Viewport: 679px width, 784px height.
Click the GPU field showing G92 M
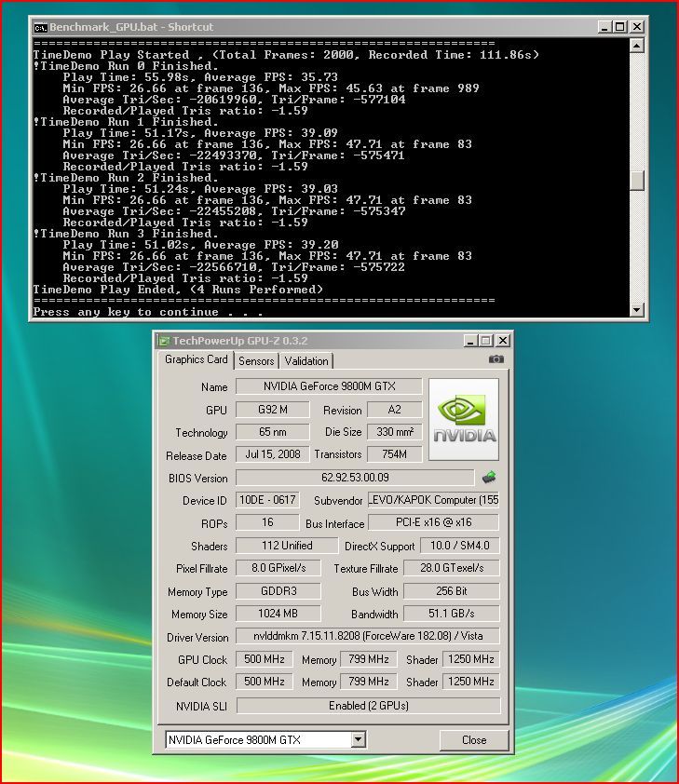coord(273,410)
